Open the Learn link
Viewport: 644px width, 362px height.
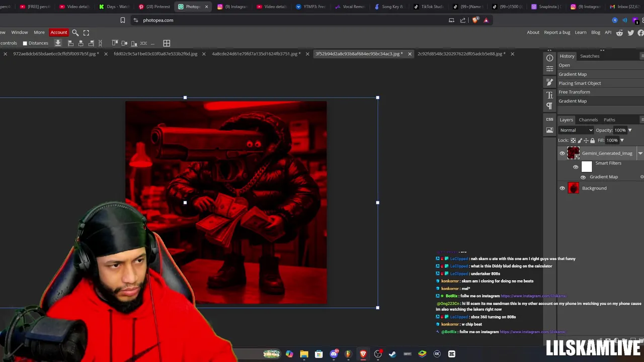coord(581,33)
